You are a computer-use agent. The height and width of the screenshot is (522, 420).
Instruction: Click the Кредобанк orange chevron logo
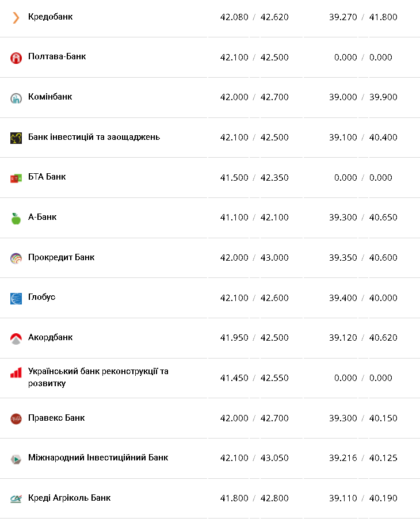[x=16, y=18]
